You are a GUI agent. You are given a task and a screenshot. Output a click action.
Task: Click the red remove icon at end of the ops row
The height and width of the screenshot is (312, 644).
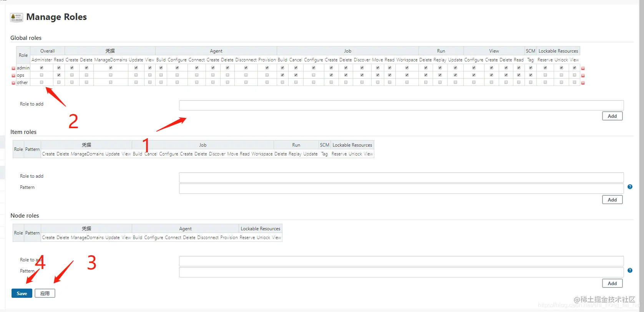[583, 76]
